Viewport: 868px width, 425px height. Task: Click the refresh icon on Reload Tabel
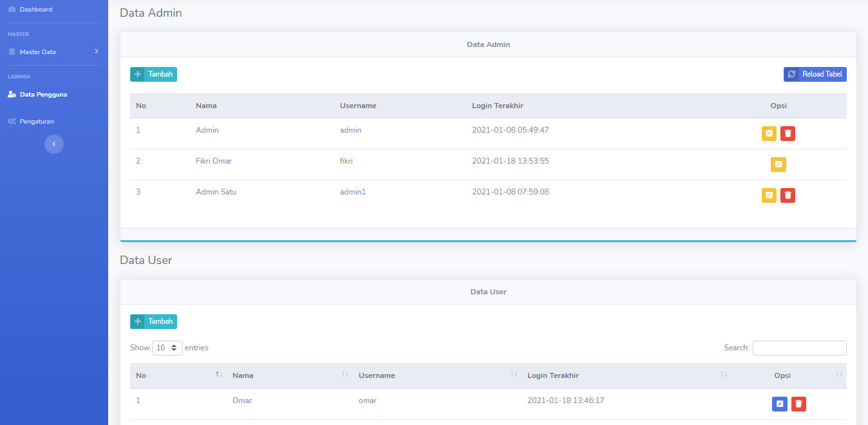[x=792, y=74]
